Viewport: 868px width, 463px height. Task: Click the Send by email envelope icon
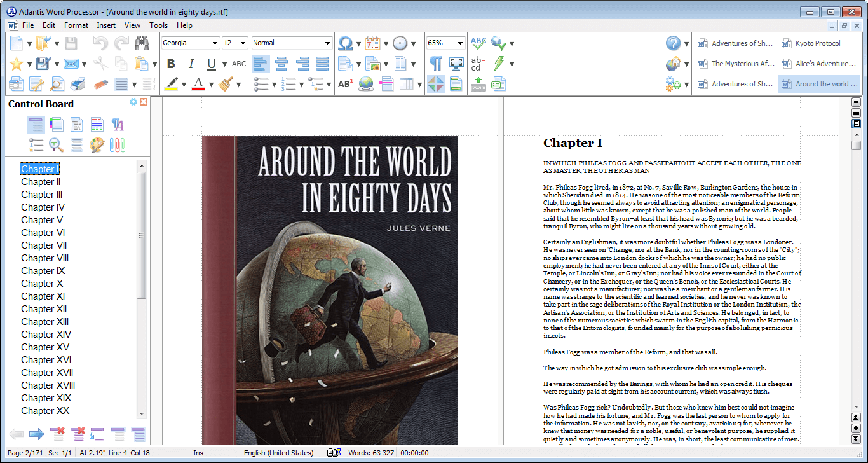(71, 64)
